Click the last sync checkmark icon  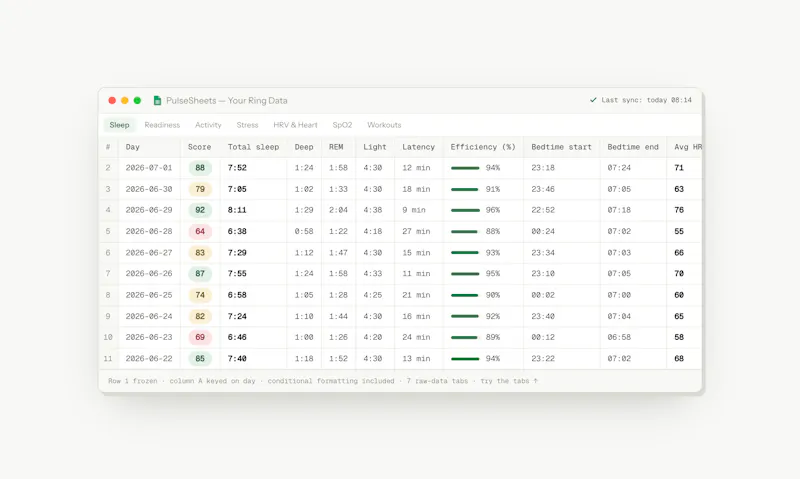(x=593, y=100)
